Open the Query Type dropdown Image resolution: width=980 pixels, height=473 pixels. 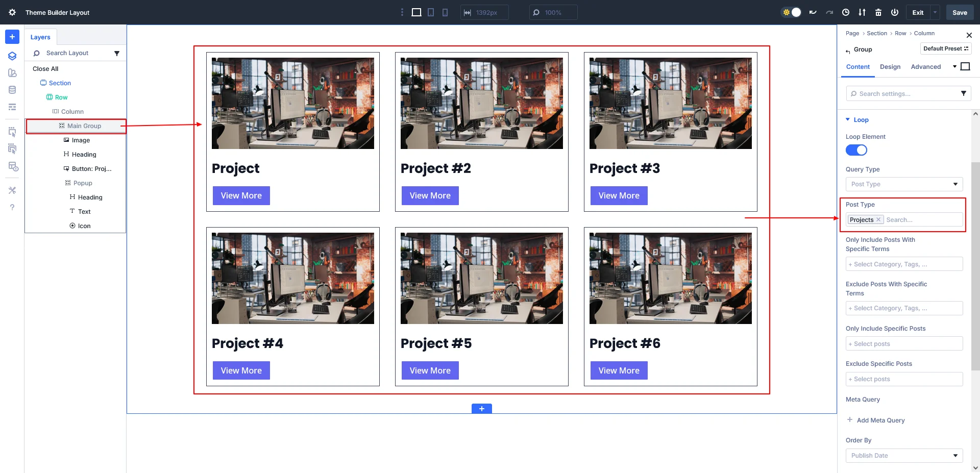904,184
